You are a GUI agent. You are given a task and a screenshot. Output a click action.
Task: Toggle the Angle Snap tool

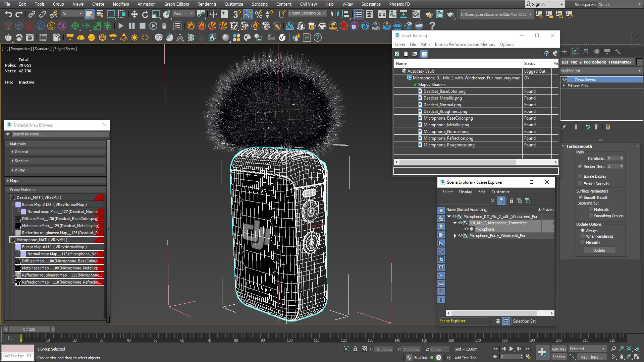pyautogui.click(x=248, y=14)
